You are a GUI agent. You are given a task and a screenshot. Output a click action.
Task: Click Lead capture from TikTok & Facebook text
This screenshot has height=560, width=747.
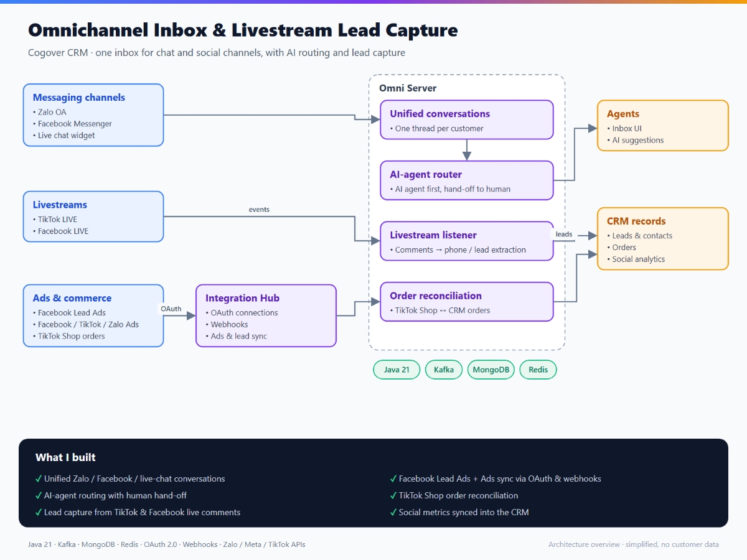click(142, 513)
